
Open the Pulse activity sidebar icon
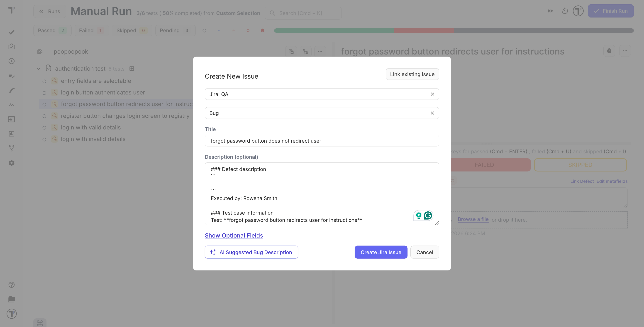pos(12,105)
